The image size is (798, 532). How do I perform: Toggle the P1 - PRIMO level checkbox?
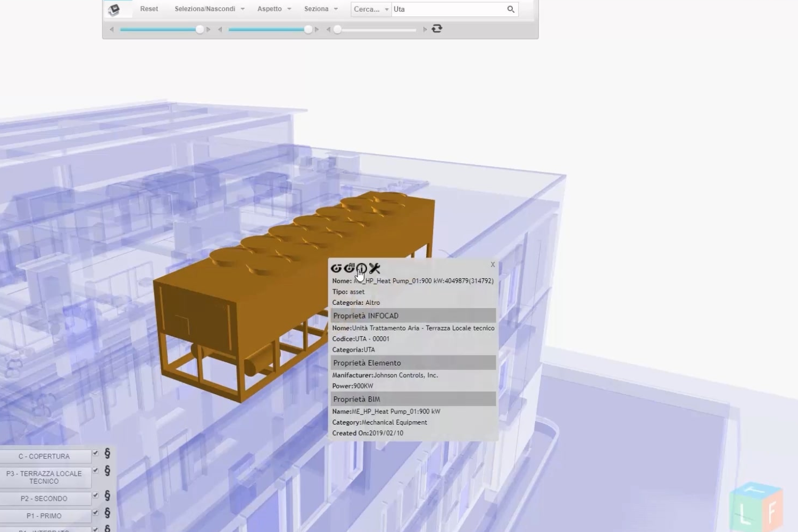(96, 513)
